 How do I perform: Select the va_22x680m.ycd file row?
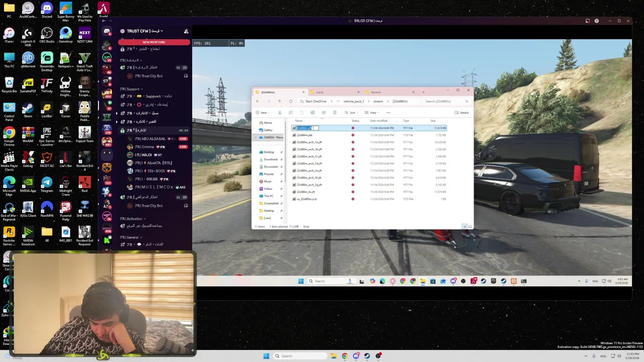(369, 199)
